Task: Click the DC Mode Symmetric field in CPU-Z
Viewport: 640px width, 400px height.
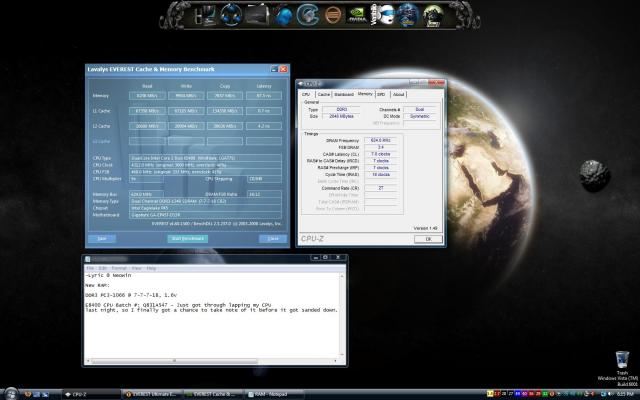Action: click(x=419, y=116)
